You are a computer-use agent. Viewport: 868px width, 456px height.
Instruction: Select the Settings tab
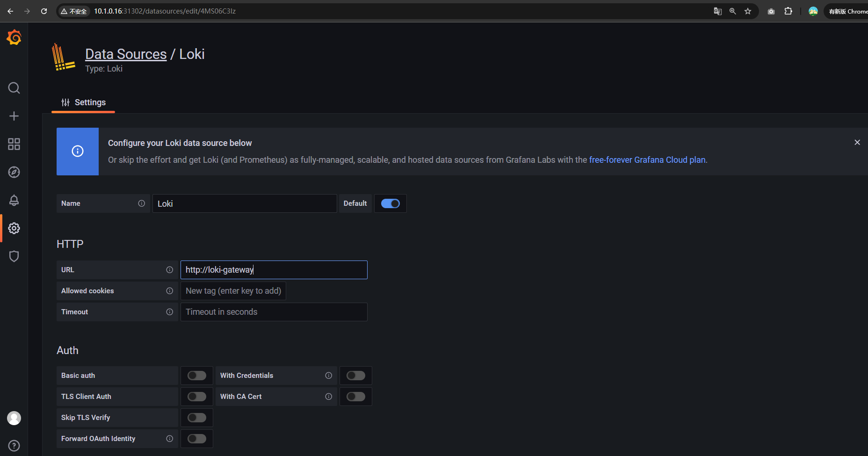click(x=83, y=102)
